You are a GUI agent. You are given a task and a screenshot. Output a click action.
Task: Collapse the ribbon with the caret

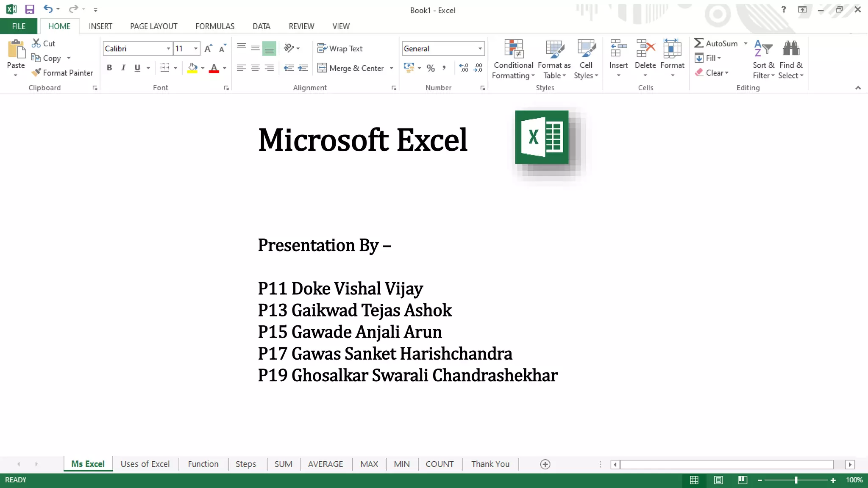point(858,88)
